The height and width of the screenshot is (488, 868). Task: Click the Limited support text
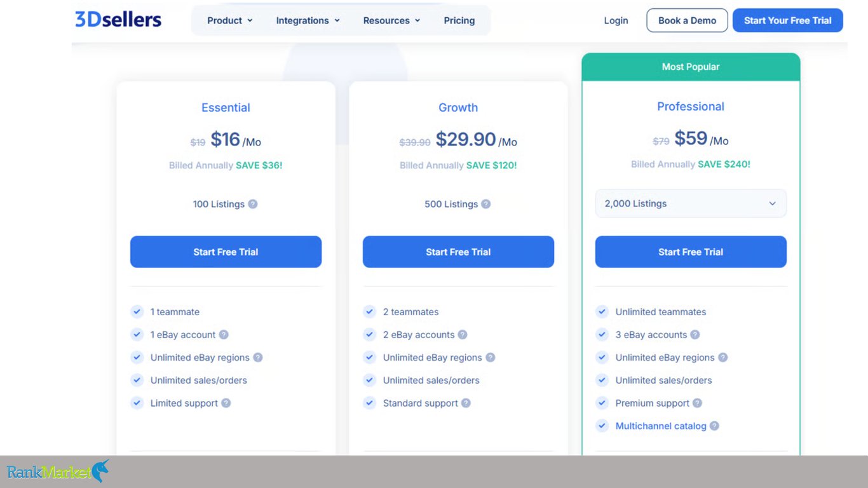click(x=184, y=403)
